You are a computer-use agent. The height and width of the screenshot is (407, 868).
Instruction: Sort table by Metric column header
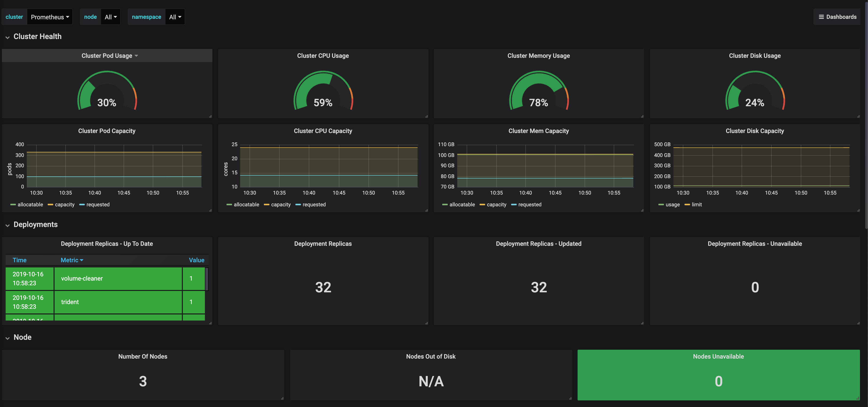click(69, 260)
